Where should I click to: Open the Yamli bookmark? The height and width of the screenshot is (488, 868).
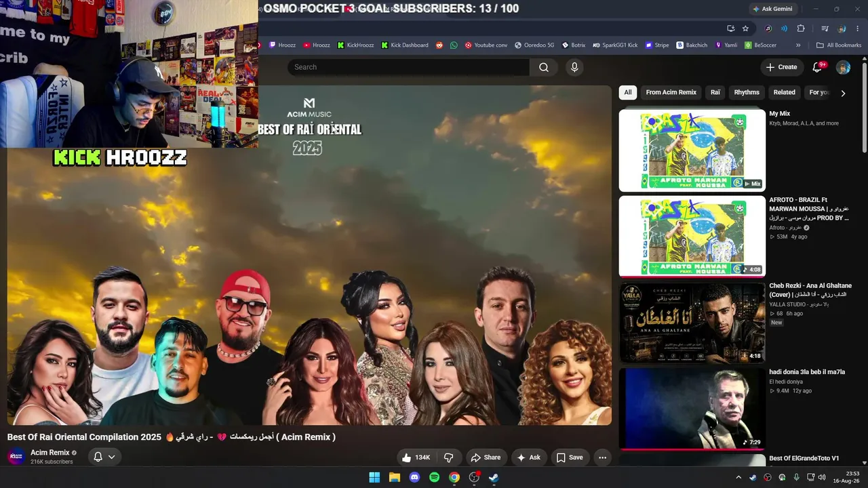click(x=726, y=45)
